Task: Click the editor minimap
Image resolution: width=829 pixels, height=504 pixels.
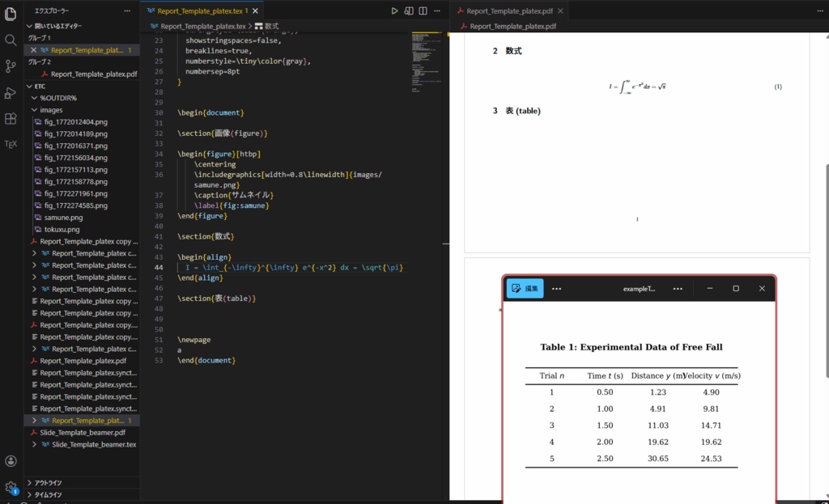Action: (x=426, y=62)
